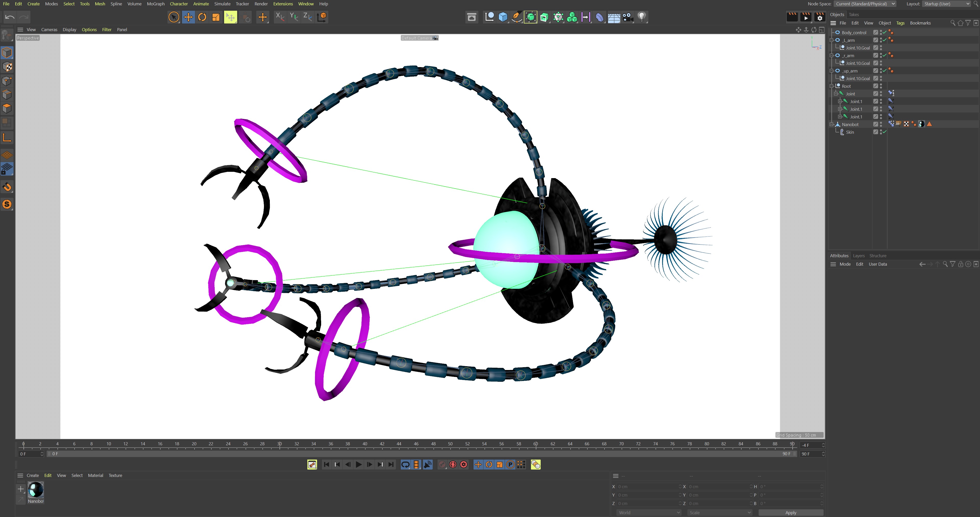Switch to the Layers tab
The width and height of the screenshot is (980, 517).
[859, 256]
